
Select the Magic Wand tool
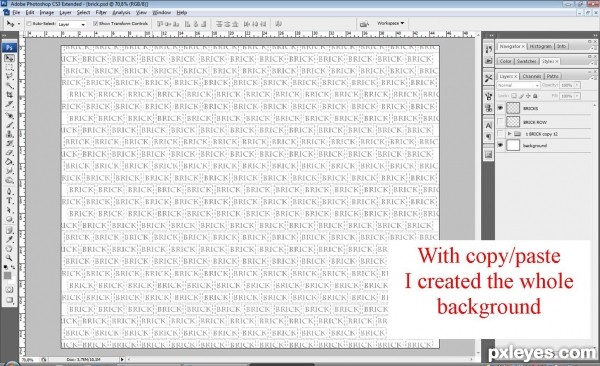point(9,86)
